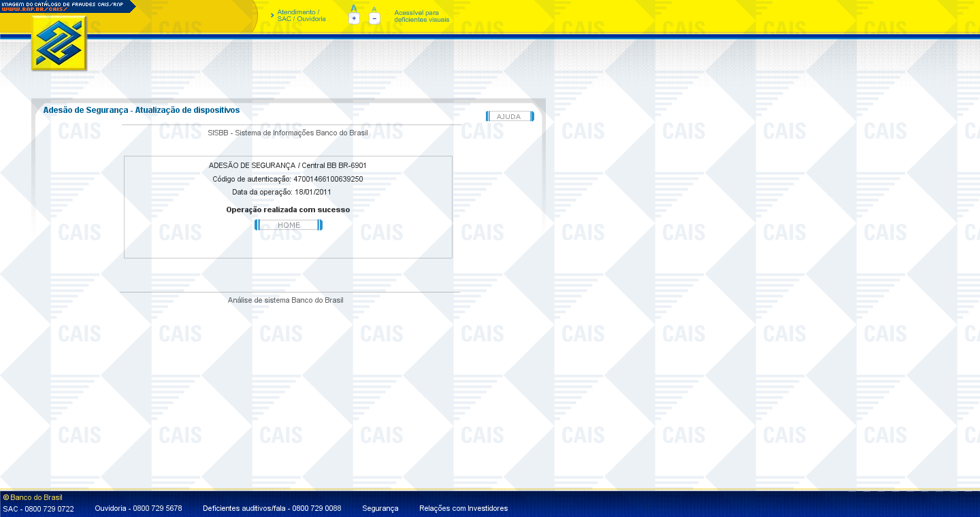Click the authentication code number line

(x=287, y=179)
